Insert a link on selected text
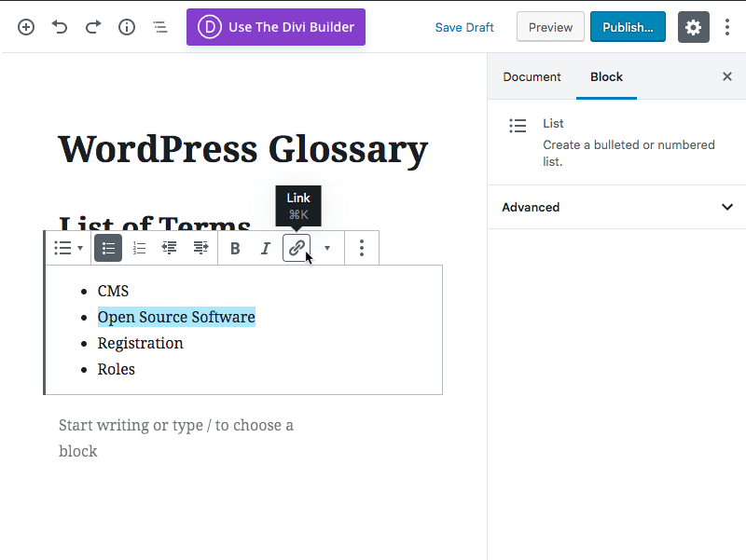Screen dimensions: 746x560 point(296,248)
